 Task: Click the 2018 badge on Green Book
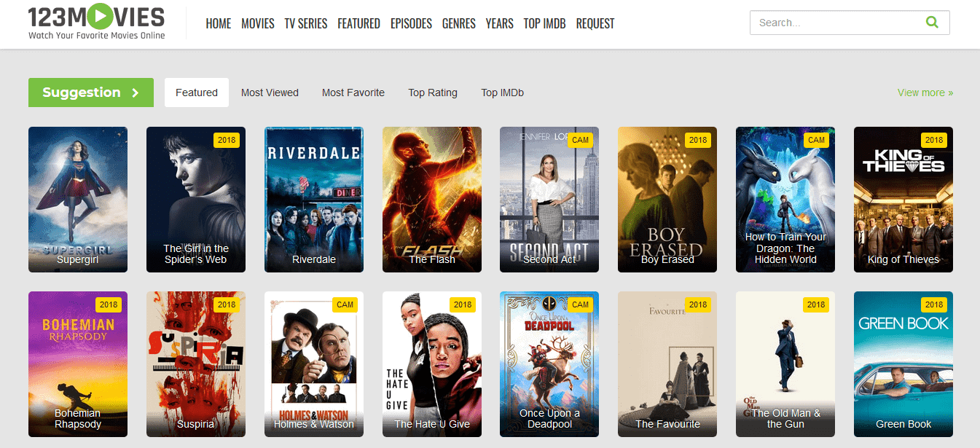933,304
